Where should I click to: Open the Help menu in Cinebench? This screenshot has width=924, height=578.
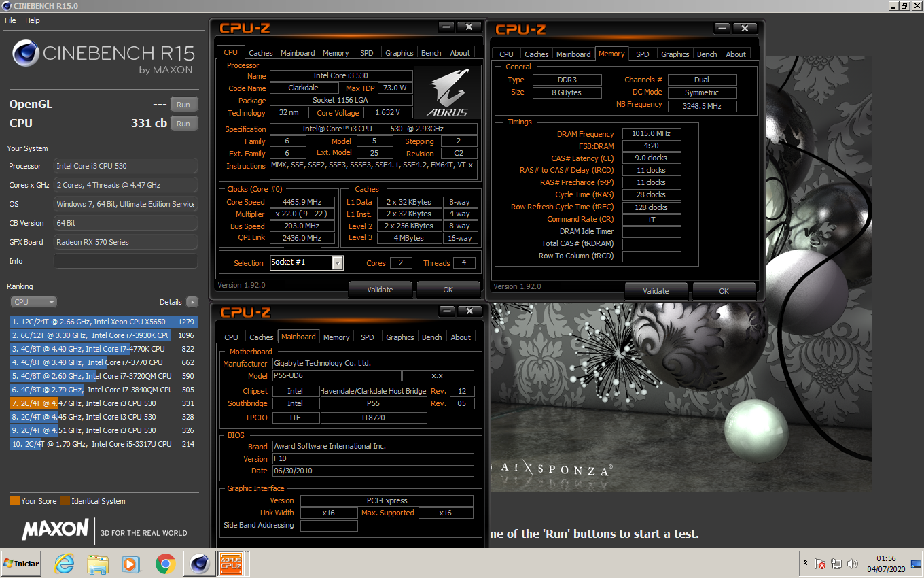click(x=33, y=20)
